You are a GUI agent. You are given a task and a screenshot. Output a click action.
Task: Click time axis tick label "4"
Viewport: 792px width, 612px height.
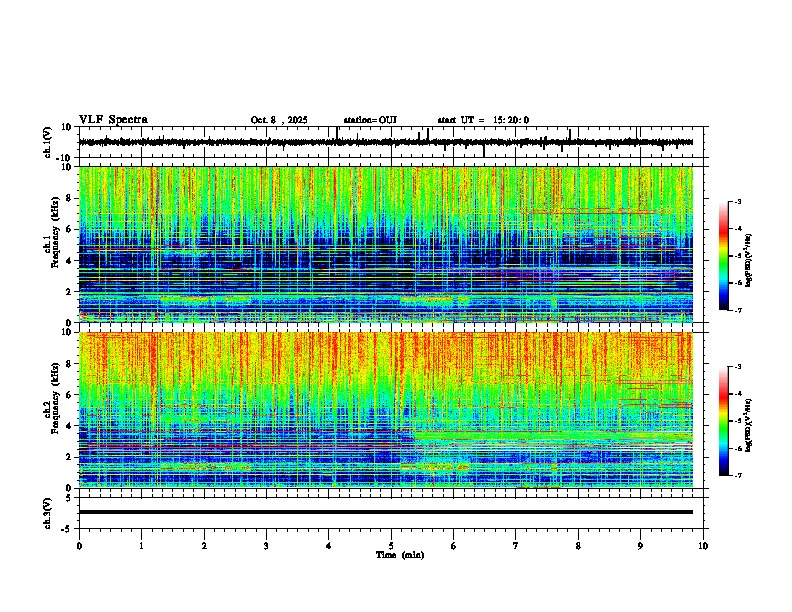pyautogui.click(x=329, y=546)
